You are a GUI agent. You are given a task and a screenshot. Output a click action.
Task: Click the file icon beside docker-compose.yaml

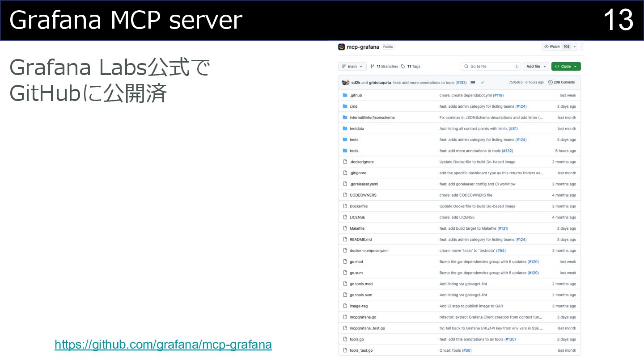[x=345, y=250]
